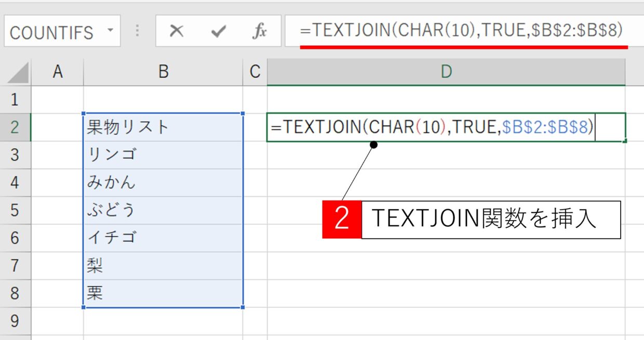This screenshot has width=644, height=340.
Task: Select column A header
Action: 58,72
